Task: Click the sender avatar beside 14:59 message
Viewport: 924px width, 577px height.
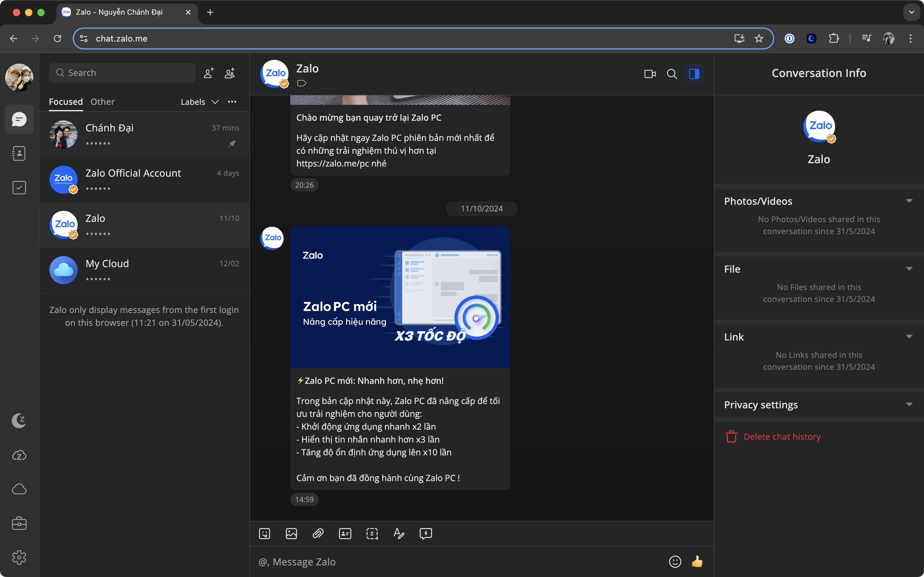Action: tap(272, 238)
